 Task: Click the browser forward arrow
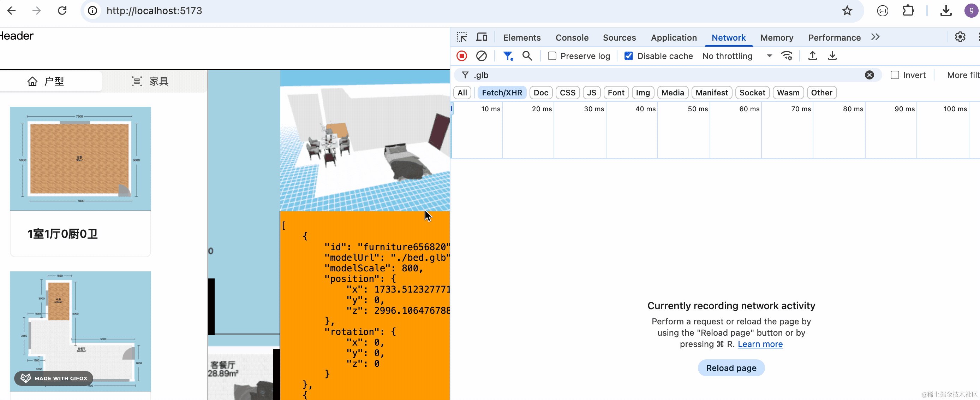point(36,11)
